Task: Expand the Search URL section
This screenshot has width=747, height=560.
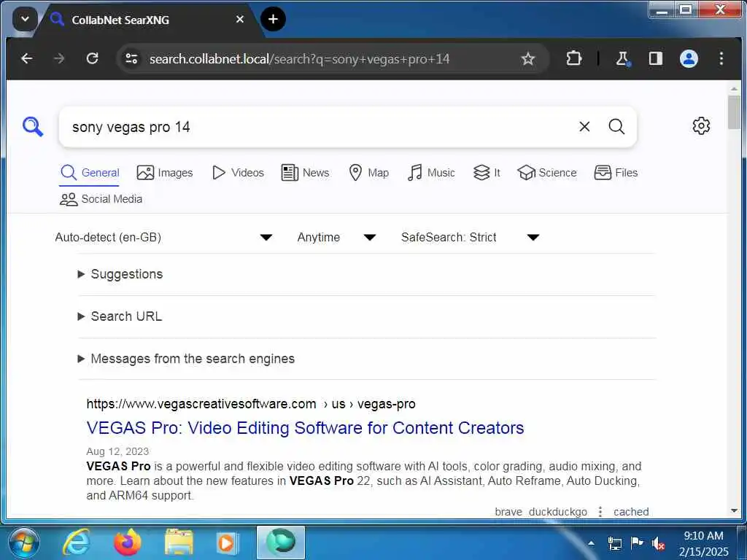Action: pos(120,316)
